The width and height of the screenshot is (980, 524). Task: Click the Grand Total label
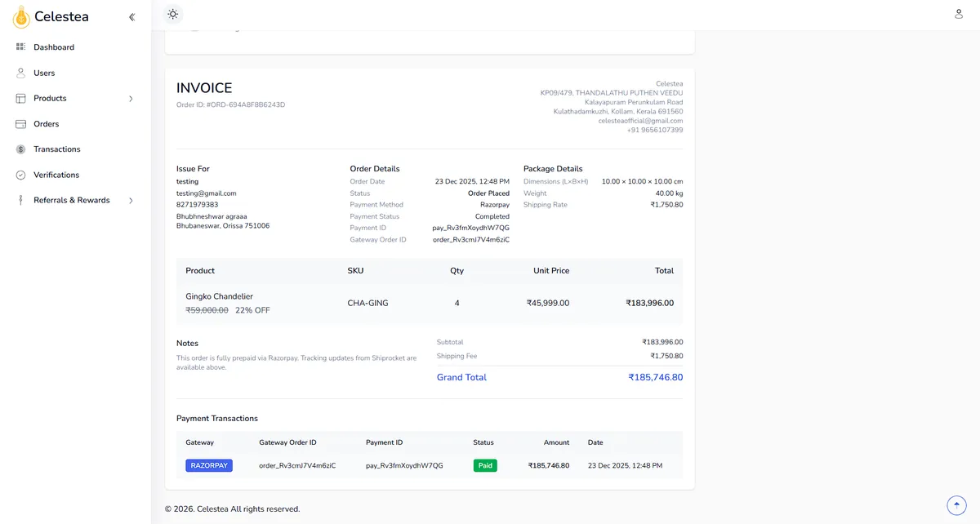(x=461, y=377)
